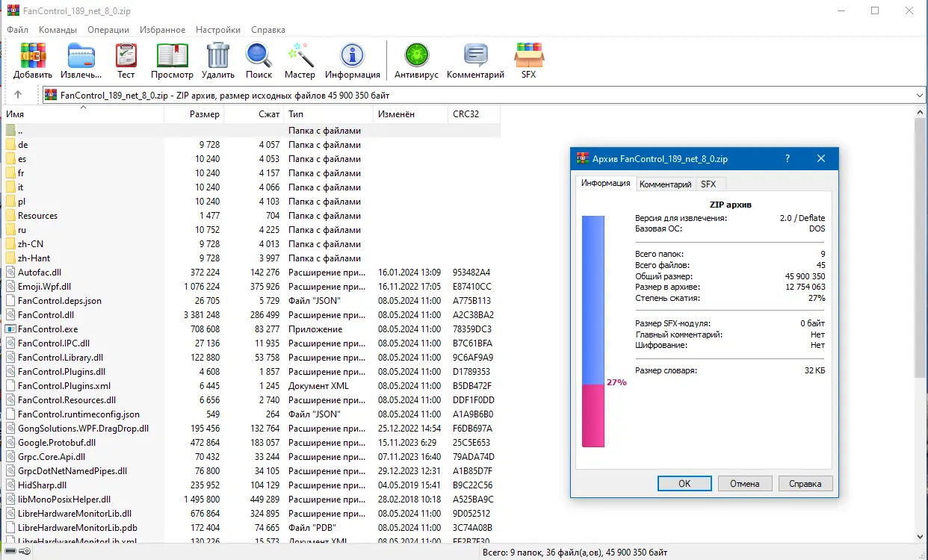Image resolution: width=928 pixels, height=560 pixels.
Task: Select the FanControl.runtimeconfig.json row
Action: (250, 414)
